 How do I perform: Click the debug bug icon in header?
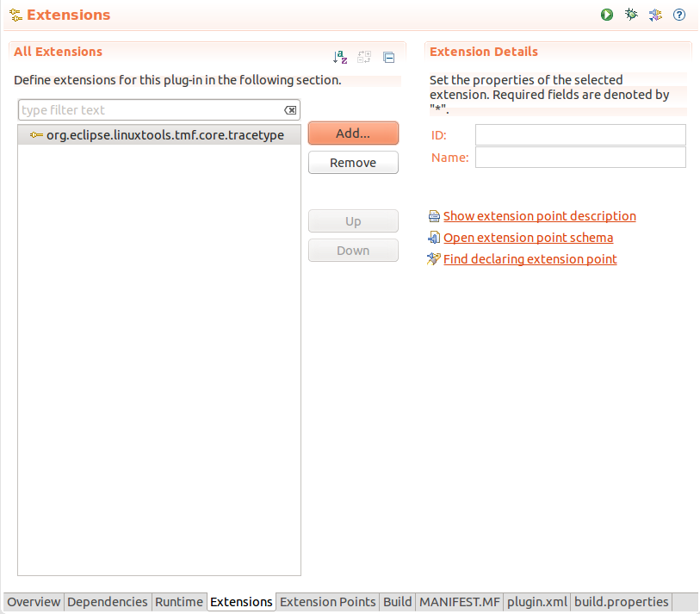point(631,15)
